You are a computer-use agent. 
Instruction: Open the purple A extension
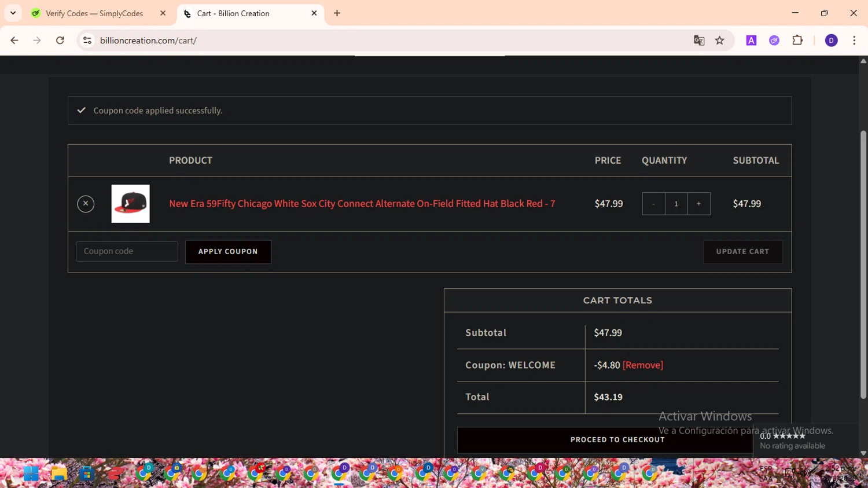point(751,41)
